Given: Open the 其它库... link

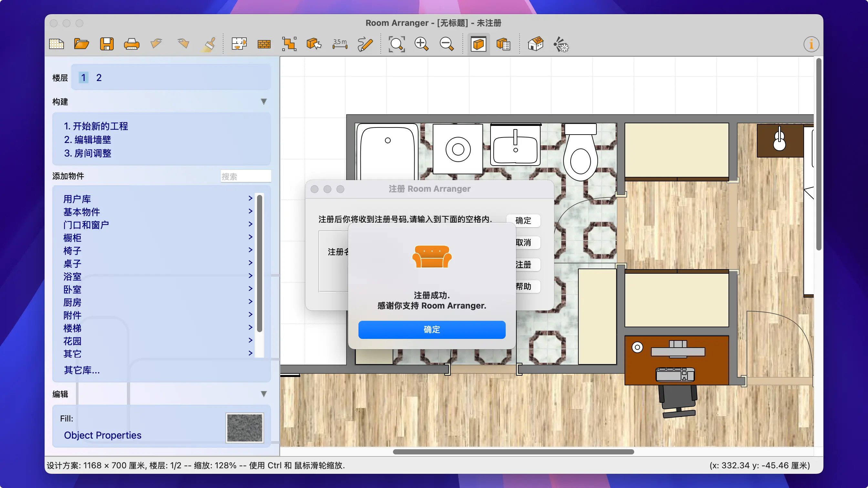Looking at the screenshot, I should tap(82, 370).
